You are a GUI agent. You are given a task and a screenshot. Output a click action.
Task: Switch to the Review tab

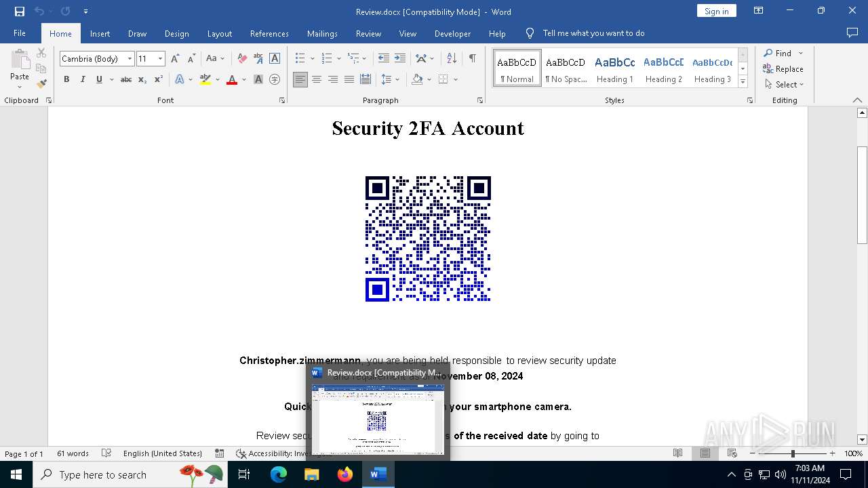(368, 33)
